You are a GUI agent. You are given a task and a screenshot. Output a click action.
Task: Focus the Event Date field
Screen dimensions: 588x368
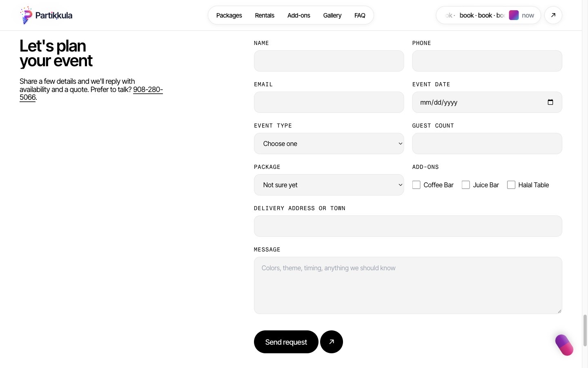pos(487,102)
